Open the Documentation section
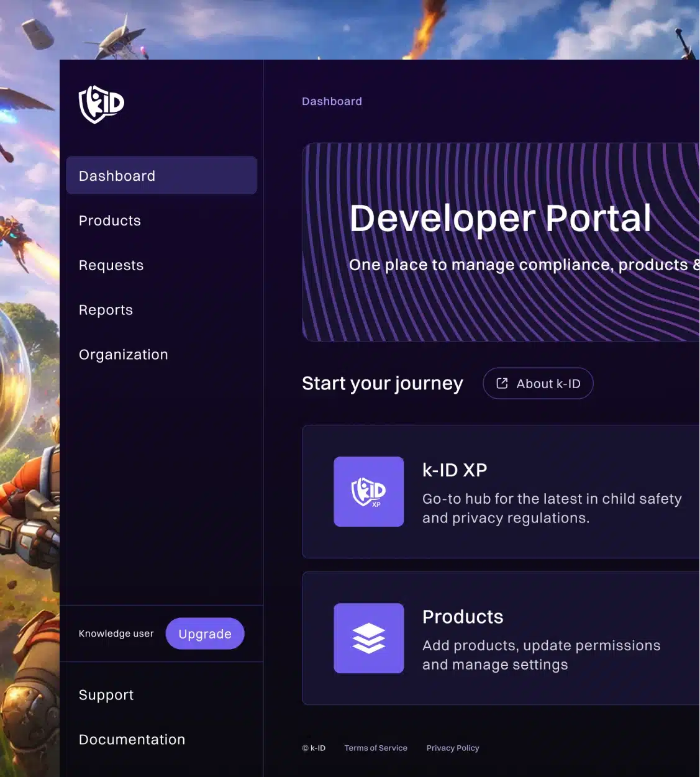Screen dimensions: 700x777 [x=132, y=739]
